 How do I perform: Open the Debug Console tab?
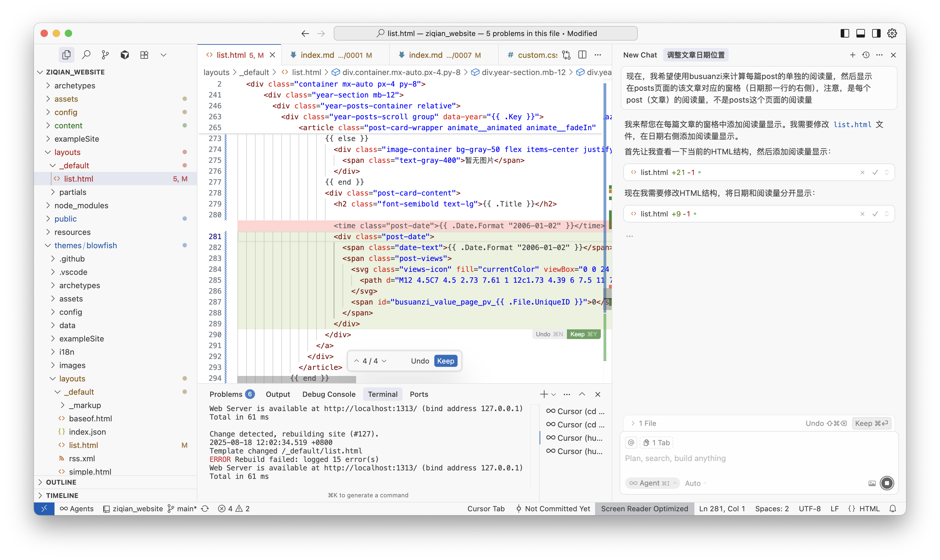point(329,394)
